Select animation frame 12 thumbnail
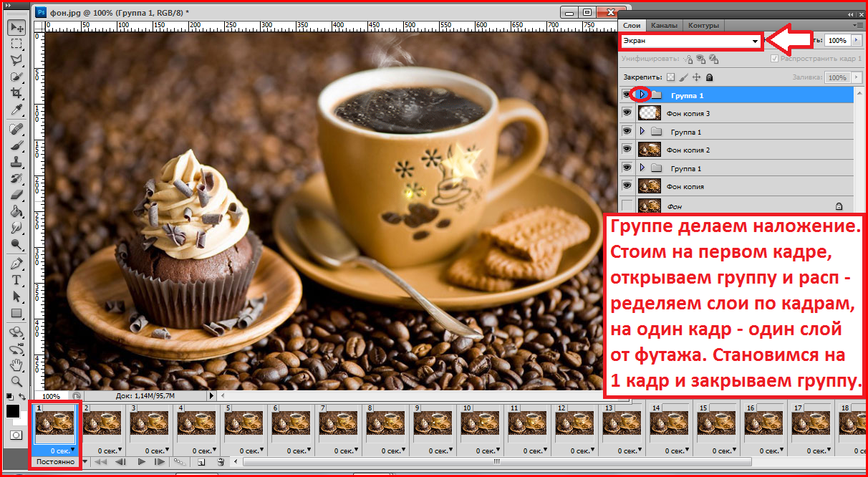Screen dimensions: 868x477 coord(574,424)
